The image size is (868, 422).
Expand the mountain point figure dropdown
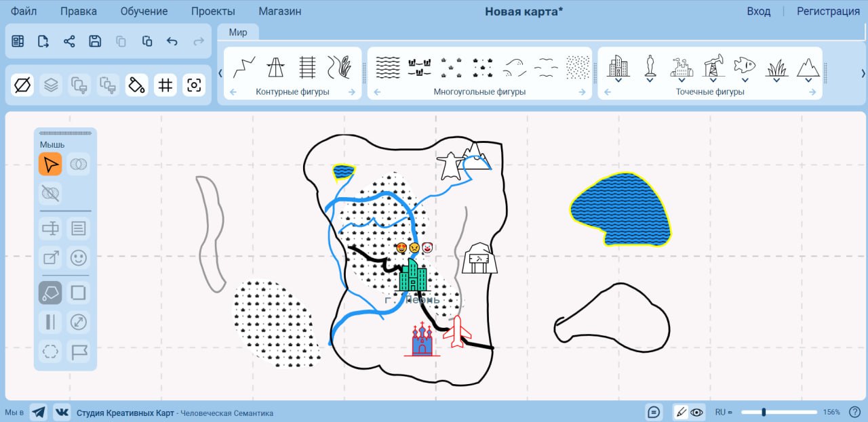pyautogui.click(x=808, y=80)
